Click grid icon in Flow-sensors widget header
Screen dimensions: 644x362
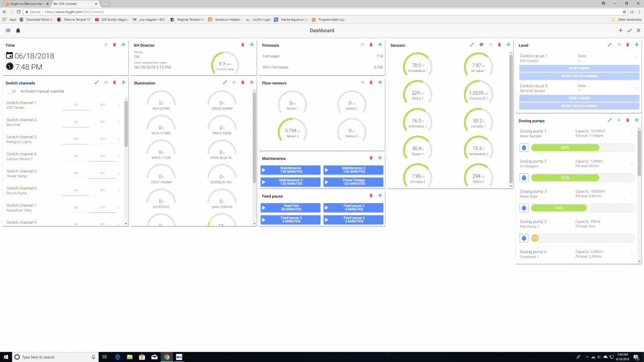362,82
